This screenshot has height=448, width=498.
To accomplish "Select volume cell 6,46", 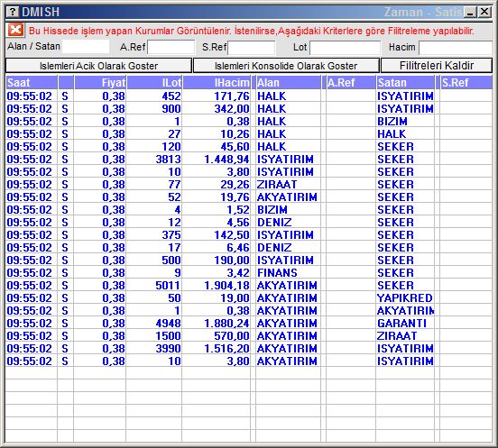I will [238, 248].
